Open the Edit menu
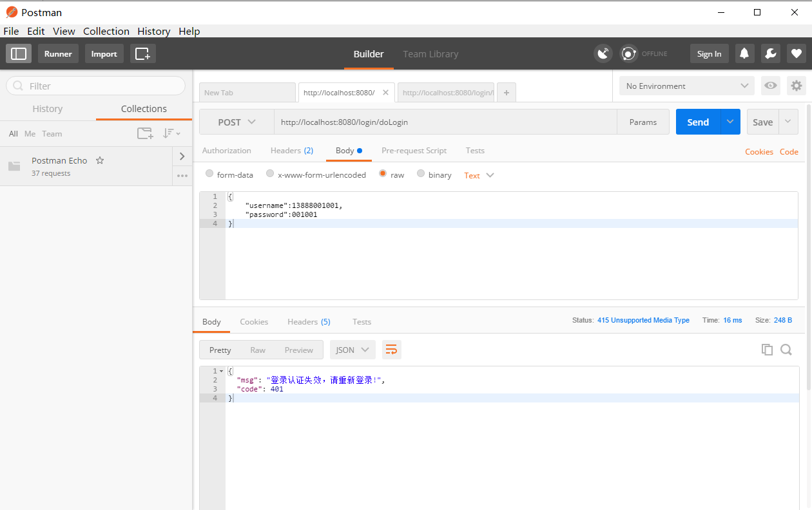The width and height of the screenshot is (812, 510). click(36, 31)
